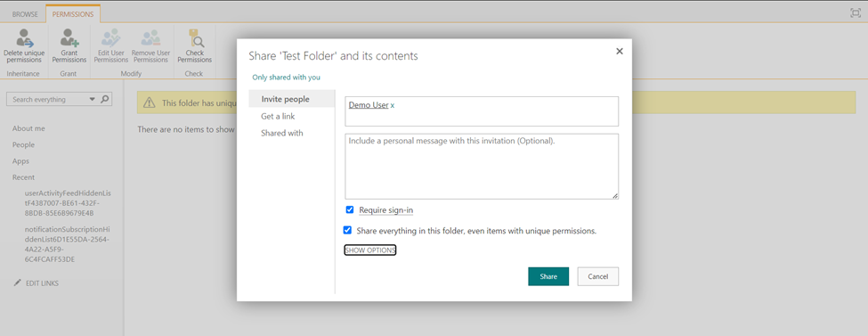Select Get a link option
Image resolution: width=868 pixels, height=336 pixels.
pyautogui.click(x=278, y=117)
